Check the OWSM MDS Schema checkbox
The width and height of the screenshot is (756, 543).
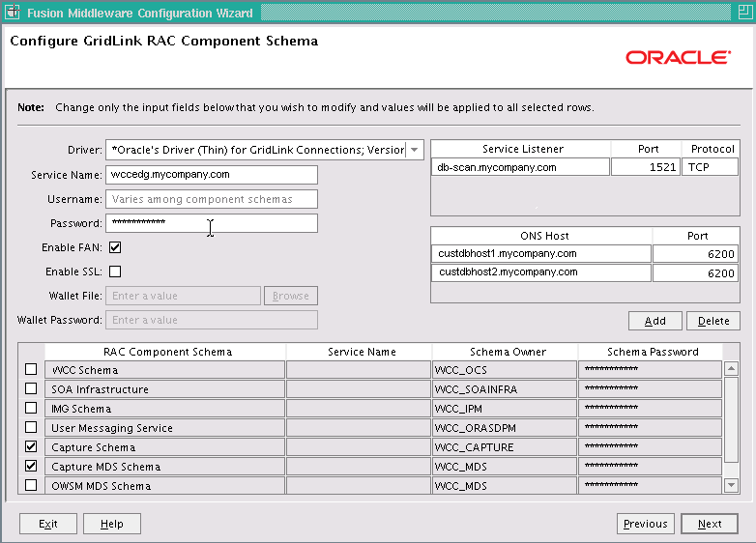coord(31,485)
